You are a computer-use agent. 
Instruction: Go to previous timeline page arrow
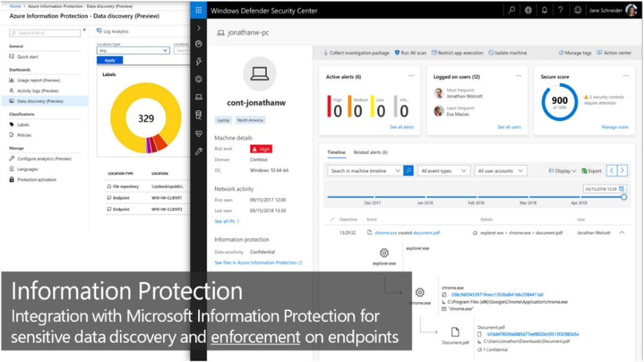click(x=612, y=171)
